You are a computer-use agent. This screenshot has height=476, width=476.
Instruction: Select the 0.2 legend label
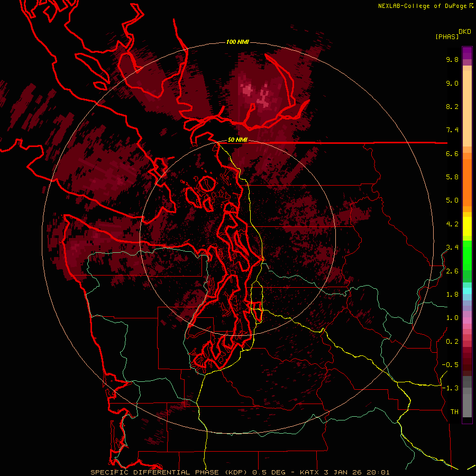coord(452,342)
